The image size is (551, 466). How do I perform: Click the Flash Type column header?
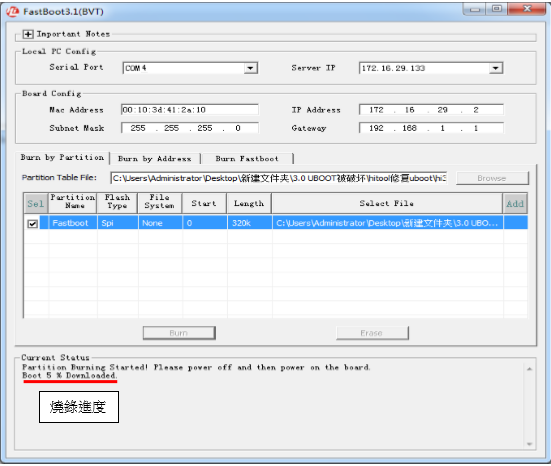coord(117,202)
